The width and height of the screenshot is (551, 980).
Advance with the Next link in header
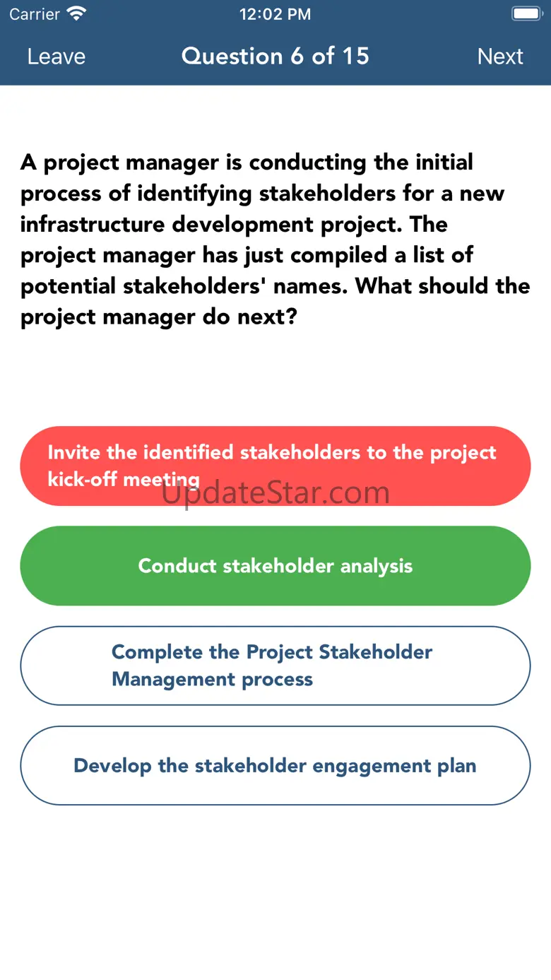tap(500, 57)
